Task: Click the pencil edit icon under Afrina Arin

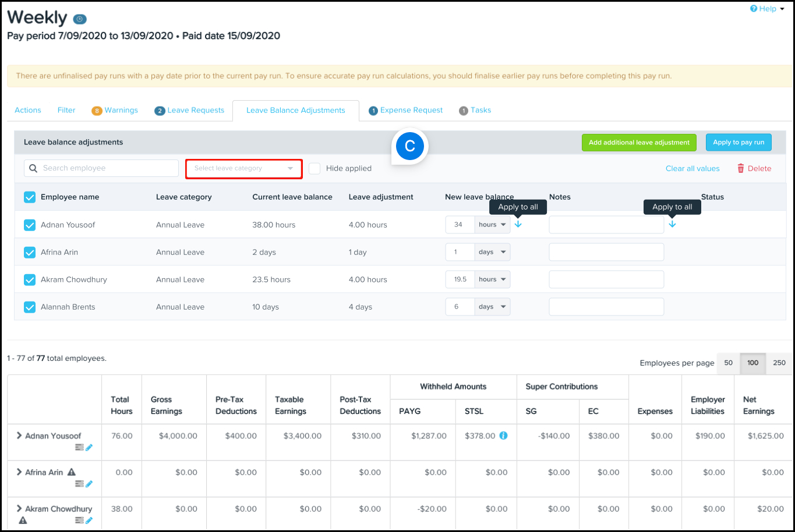Action: [89, 484]
